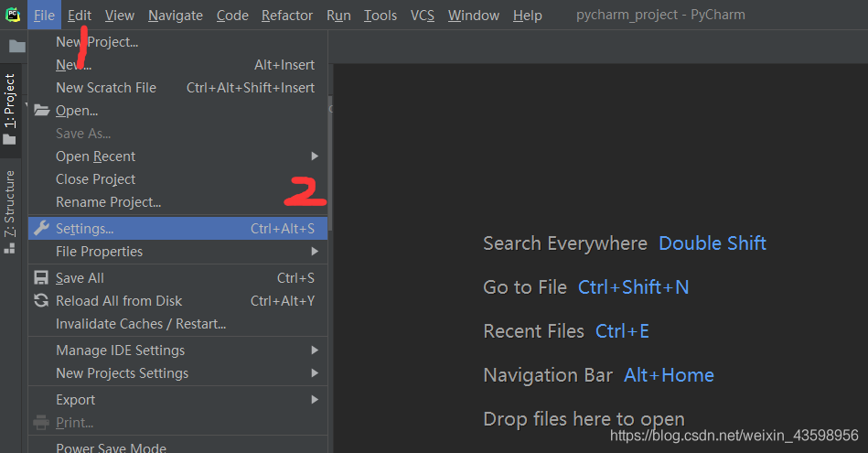
Task: Click the PyCharm logo icon in title bar
Action: pos(13,15)
